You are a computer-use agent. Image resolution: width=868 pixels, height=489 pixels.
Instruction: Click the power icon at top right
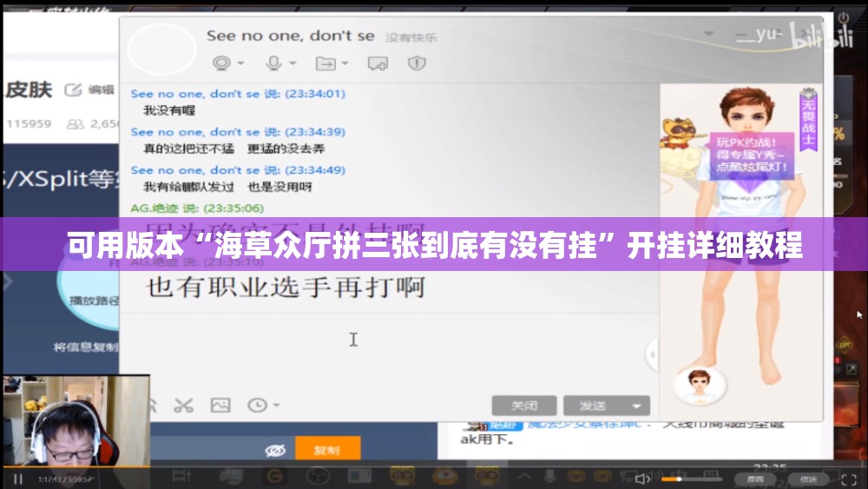click(843, 18)
